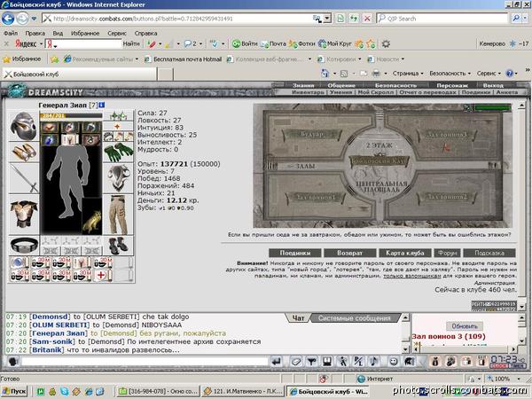The height and width of the screenshot is (399, 532).
Task: Click the browser Back arrow button
Action: pyautogui.click(x=8, y=19)
